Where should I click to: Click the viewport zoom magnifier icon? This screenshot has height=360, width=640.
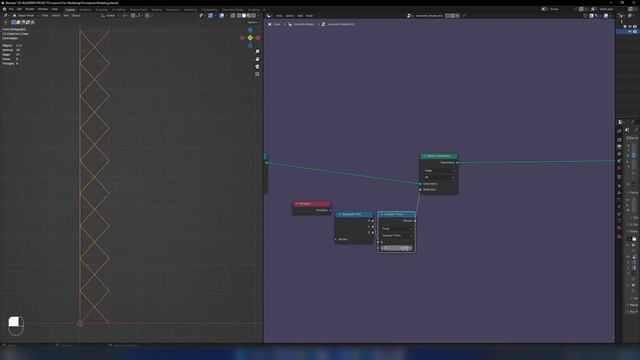257,52
